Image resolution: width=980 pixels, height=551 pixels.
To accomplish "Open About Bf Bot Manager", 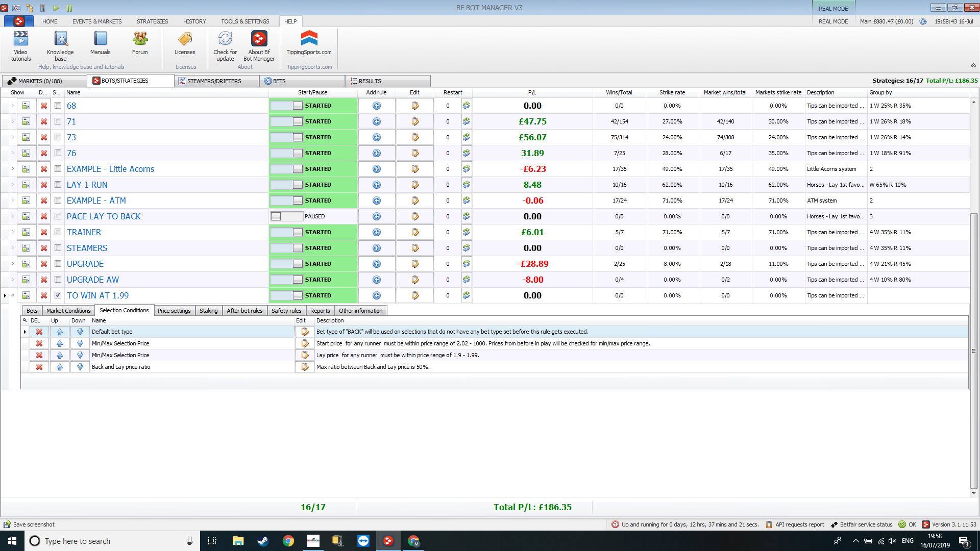I will tap(259, 46).
